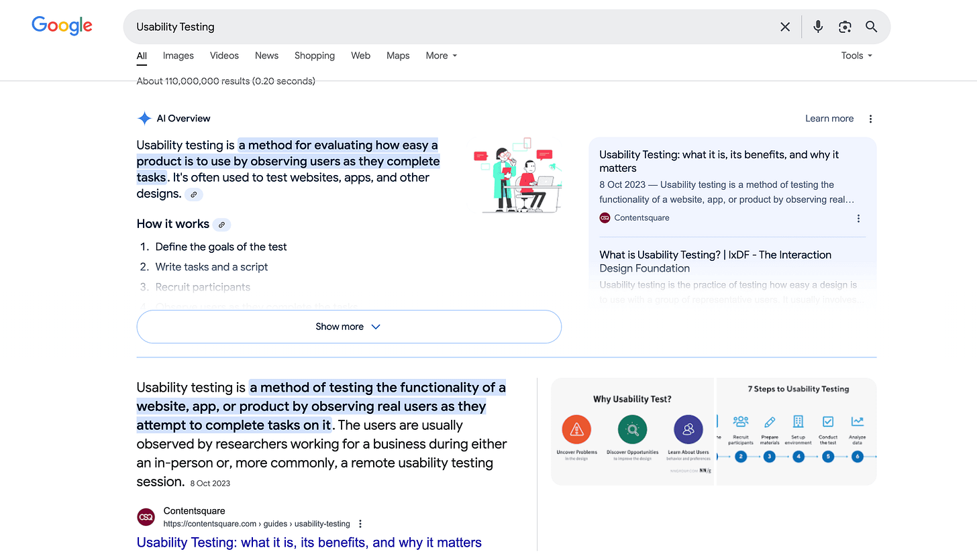Switch to the Videos tab
Screen dimensions: 977x560
224,56
